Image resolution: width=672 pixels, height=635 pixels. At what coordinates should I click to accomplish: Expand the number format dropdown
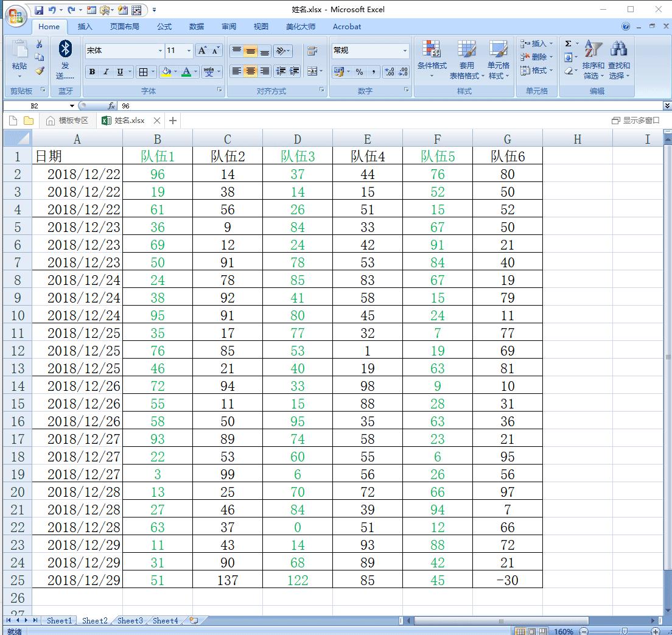(405, 51)
